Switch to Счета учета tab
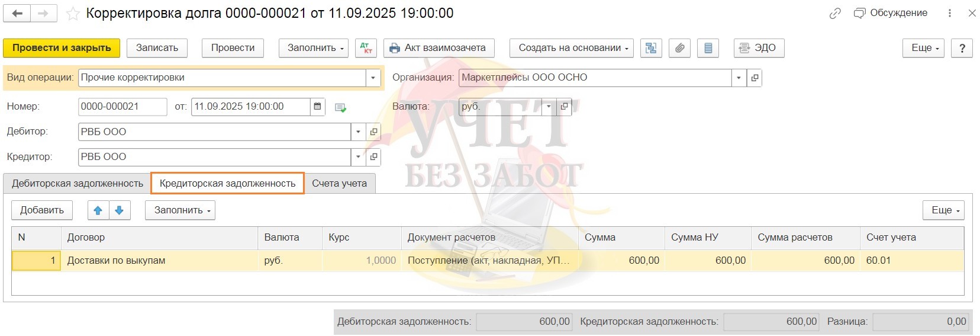Screen dimensions: 980x336 tap(339, 184)
